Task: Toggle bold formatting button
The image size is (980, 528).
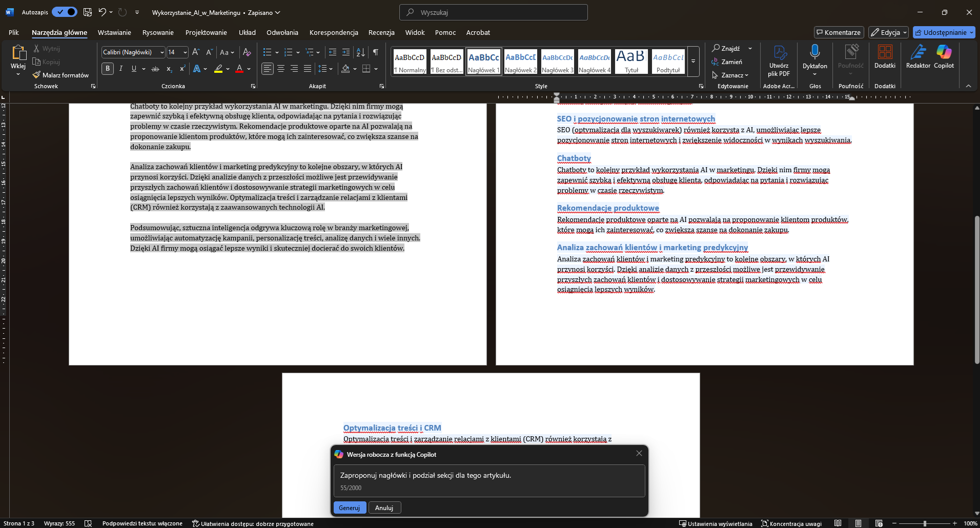Action: click(108, 69)
